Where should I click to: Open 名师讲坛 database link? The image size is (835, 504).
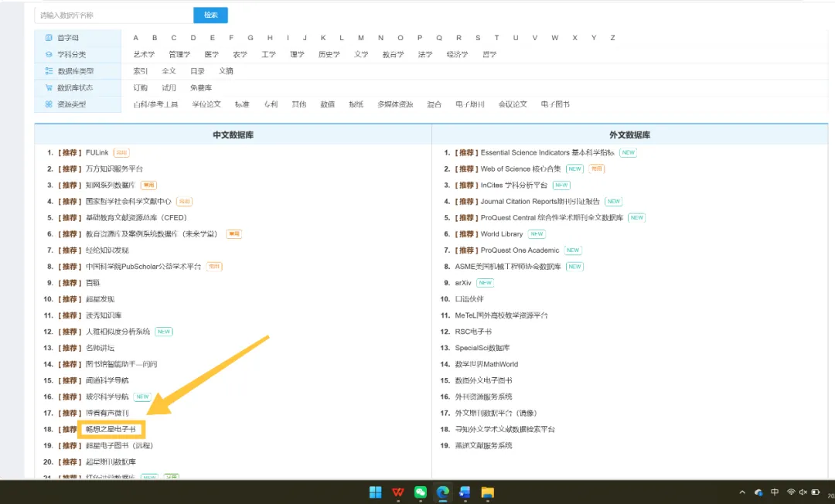click(100, 348)
